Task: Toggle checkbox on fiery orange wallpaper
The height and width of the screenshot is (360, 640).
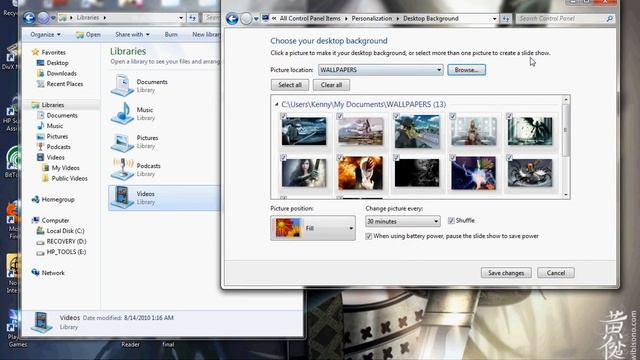Action: 340,158
